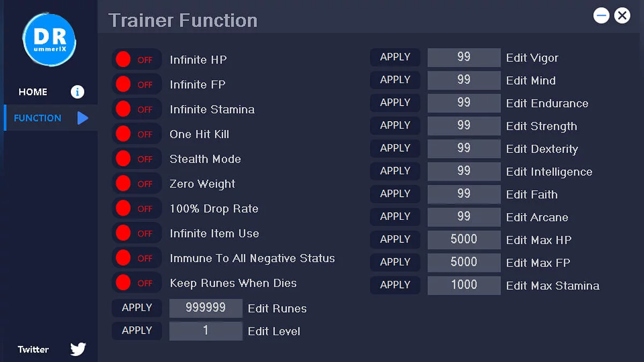Minimize the trainer window
Image resolution: width=644 pixels, height=362 pixels.
601,16
